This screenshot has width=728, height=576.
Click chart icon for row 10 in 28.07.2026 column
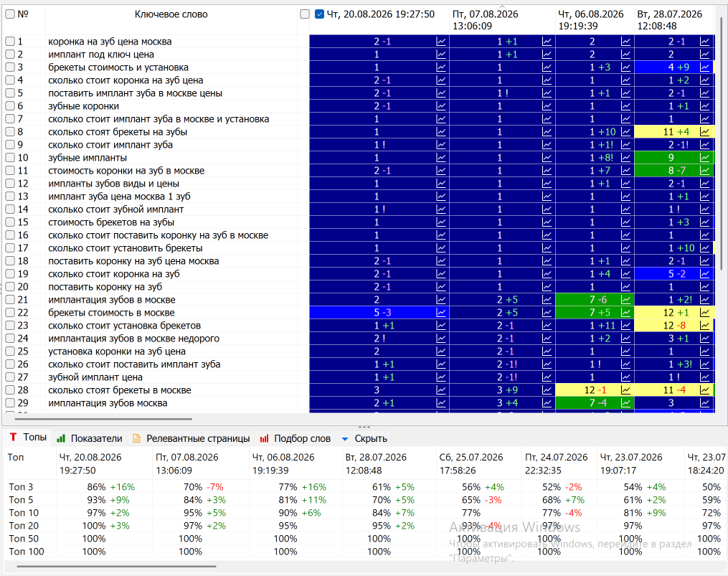pos(705,158)
